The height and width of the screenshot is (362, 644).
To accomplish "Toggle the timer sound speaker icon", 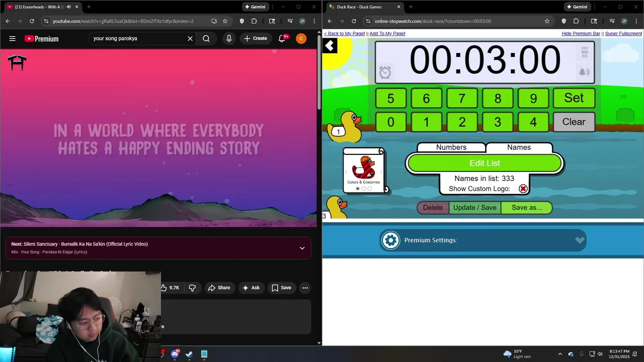I will click(x=584, y=72).
